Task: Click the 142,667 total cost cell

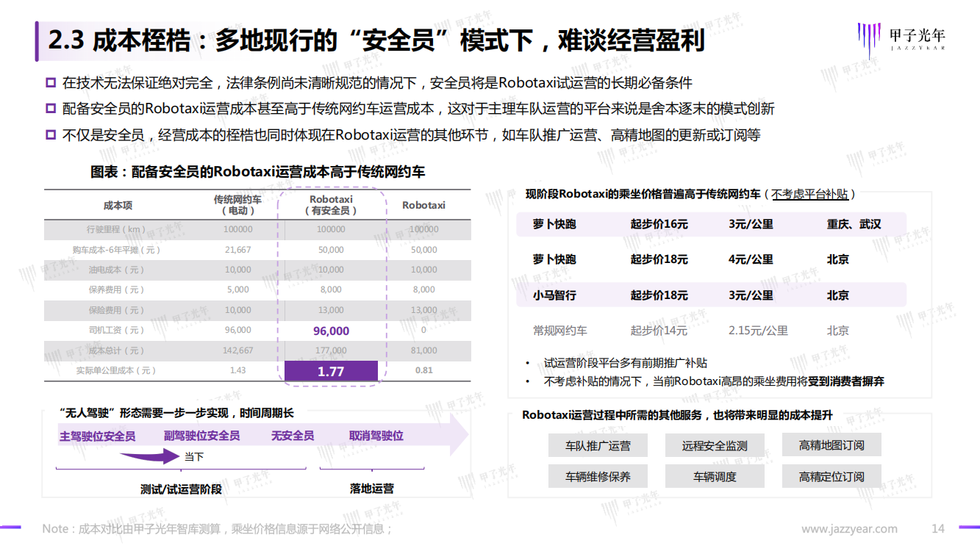Action: tap(237, 350)
